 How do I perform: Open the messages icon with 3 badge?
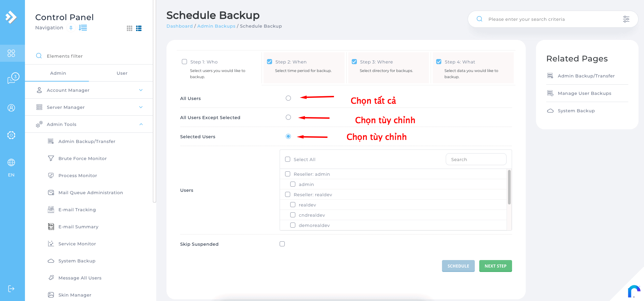[13, 78]
